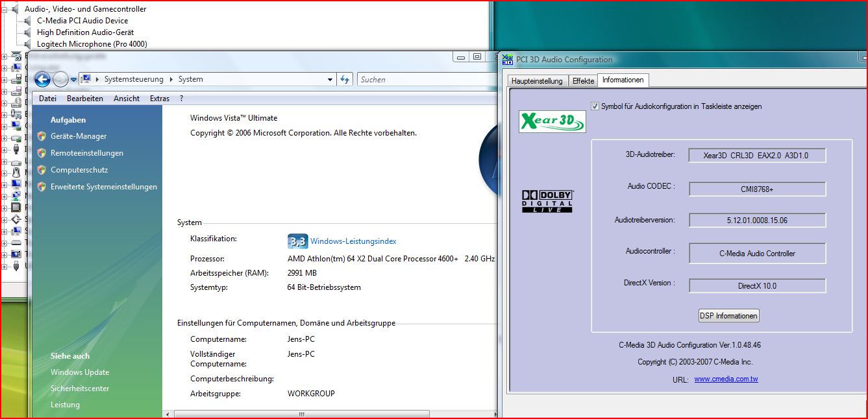Open Windows Update under Siehe auch
The width and height of the screenshot is (868, 419).
click(80, 372)
